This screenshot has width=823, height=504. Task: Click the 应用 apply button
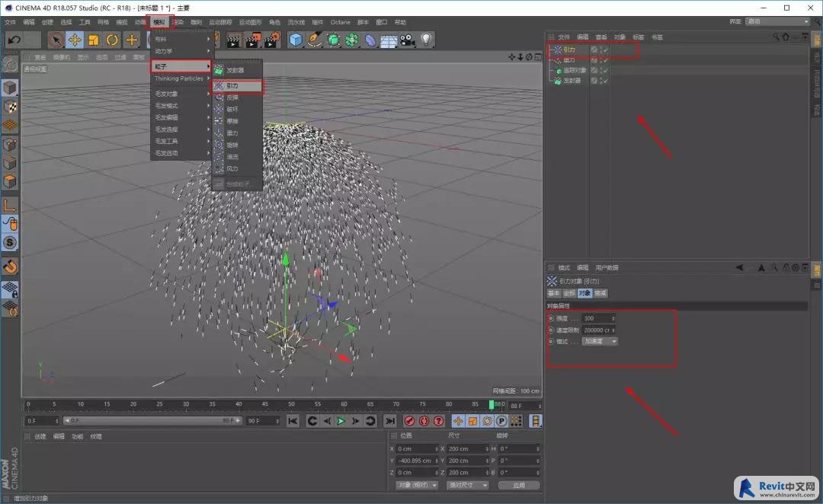click(519, 485)
